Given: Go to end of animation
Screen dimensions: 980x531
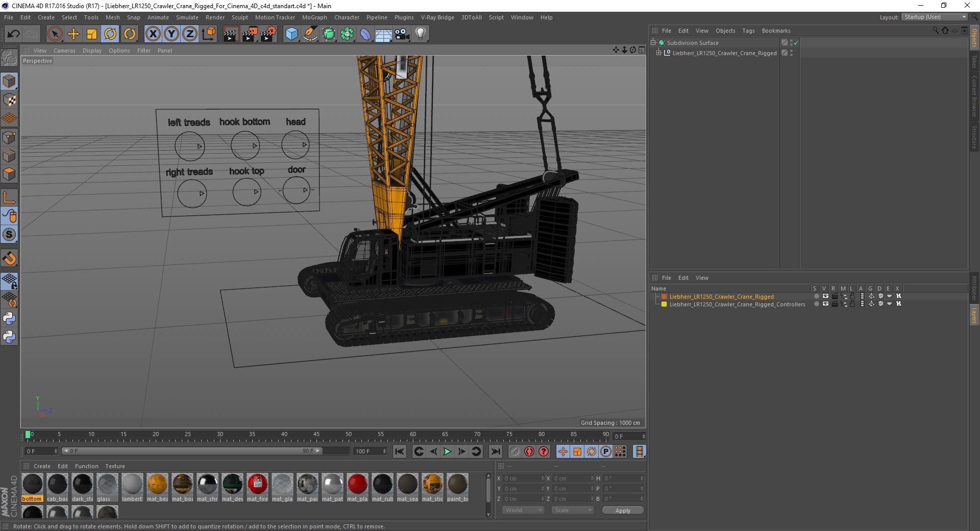Looking at the screenshot, I should click(x=495, y=451).
